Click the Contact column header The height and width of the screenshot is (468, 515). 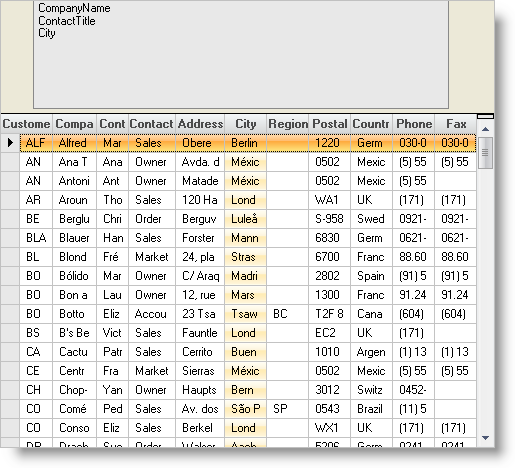point(152,124)
